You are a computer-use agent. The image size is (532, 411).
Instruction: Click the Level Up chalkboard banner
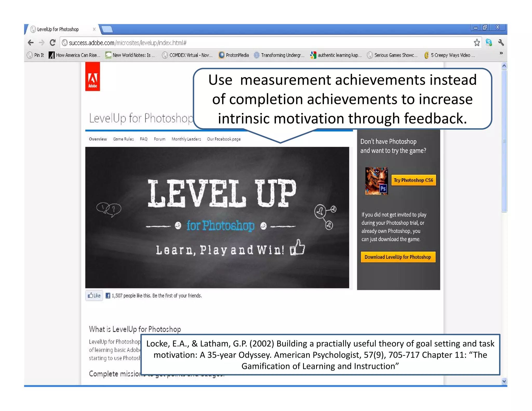pos(217,217)
